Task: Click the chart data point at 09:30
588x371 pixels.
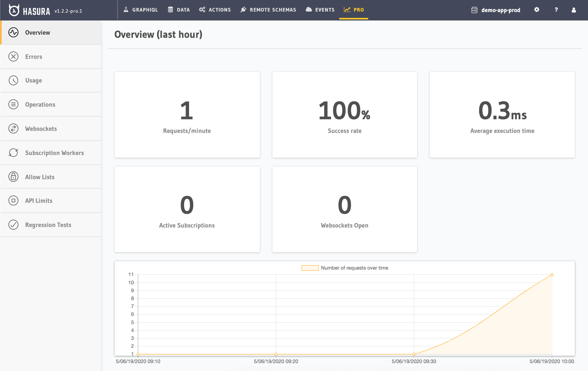Action: pos(414,354)
